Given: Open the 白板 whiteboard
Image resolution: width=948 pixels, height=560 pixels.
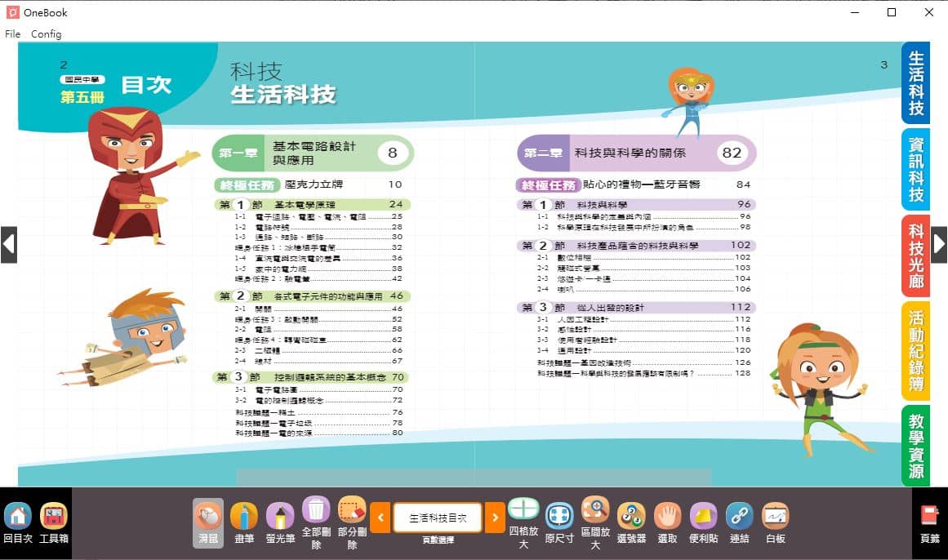Looking at the screenshot, I should pos(775,523).
